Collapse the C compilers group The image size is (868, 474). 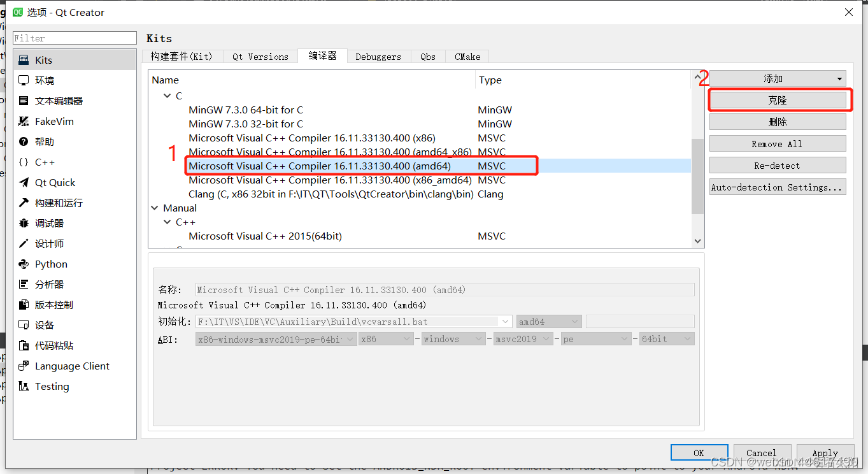(167, 96)
